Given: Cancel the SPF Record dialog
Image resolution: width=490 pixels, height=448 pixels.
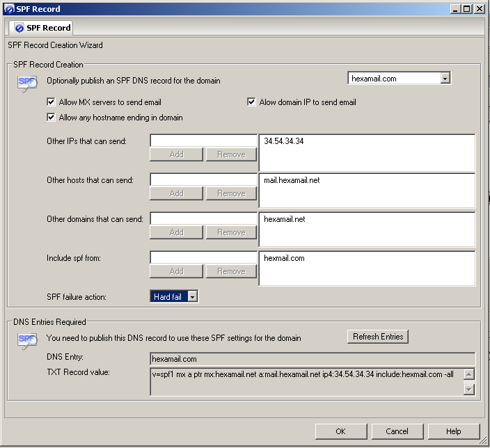Looking at the screenshot, I should tap(397, 431).
